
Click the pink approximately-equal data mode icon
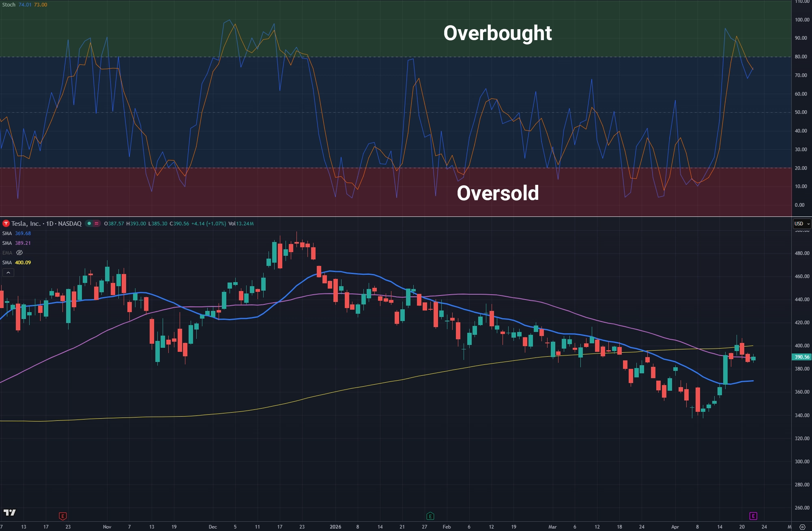[x=97, y=223]
